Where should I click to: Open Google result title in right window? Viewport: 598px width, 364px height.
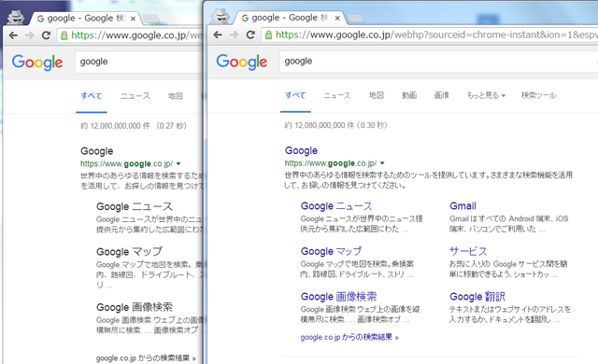pyautogui.click(x=301, y=151)
